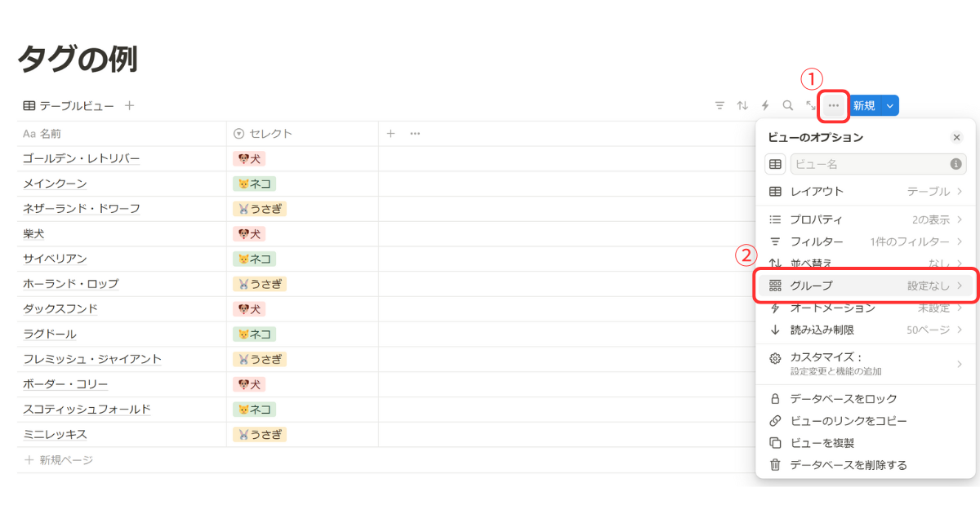Click the plus icon to add a view

(x=129, y=105)
